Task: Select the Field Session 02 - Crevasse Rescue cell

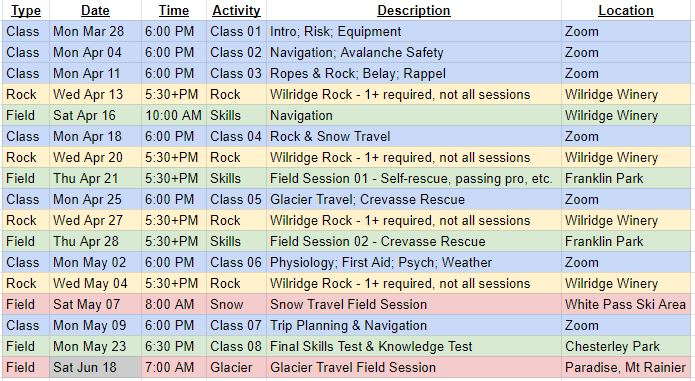Action: [414, 241]
